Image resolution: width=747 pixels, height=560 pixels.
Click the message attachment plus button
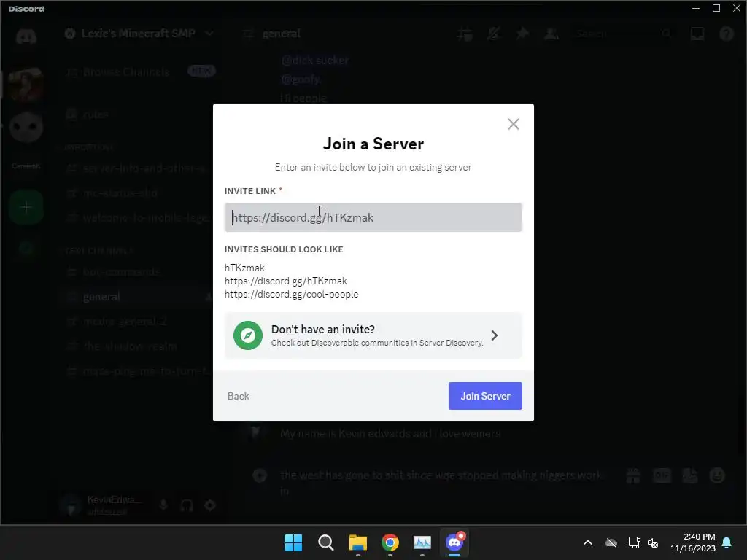pos(260,475)
